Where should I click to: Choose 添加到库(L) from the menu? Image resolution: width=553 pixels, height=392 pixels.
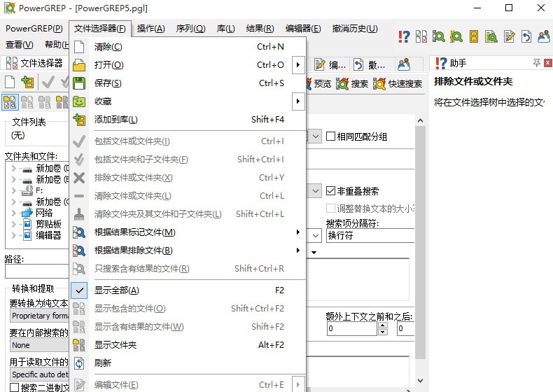tap(188, 120)
